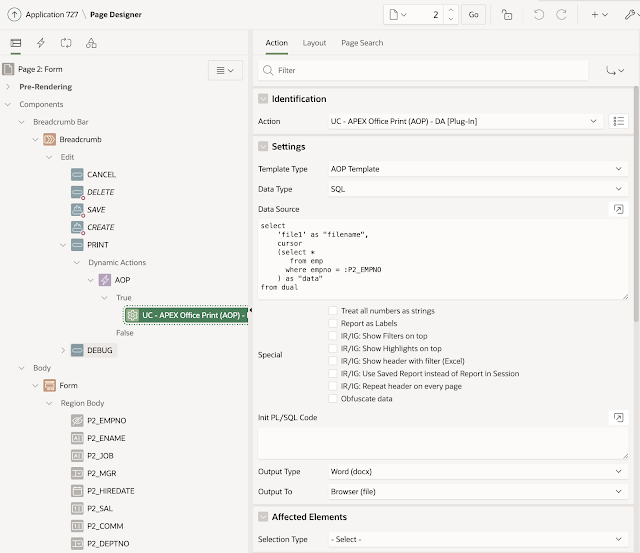Select the Page 2: Form node icon
Screen dimensions: 640x553
point(8,69)
